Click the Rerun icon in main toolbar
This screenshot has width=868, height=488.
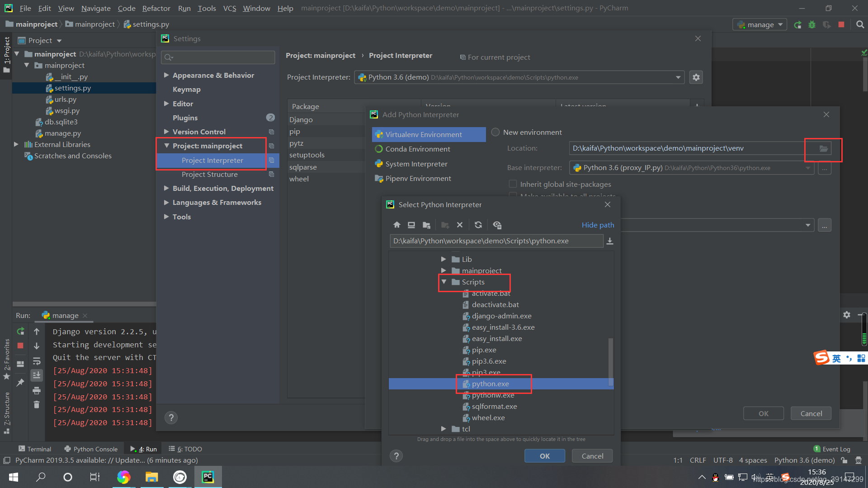(797, 25)
